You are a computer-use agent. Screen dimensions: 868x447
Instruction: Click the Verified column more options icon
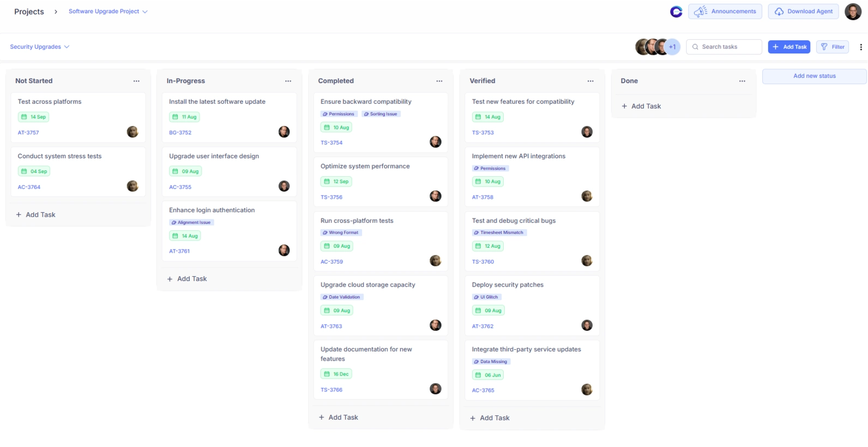[590, 81]
